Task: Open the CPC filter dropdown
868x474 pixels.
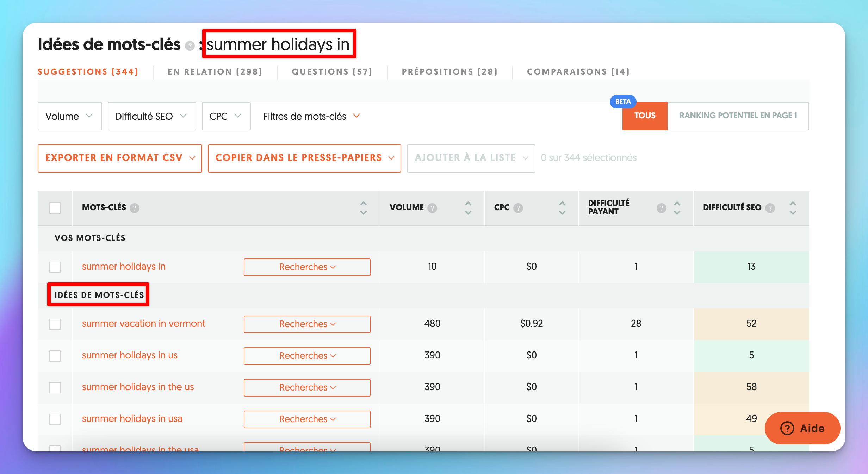Action: tap(226, 116)
